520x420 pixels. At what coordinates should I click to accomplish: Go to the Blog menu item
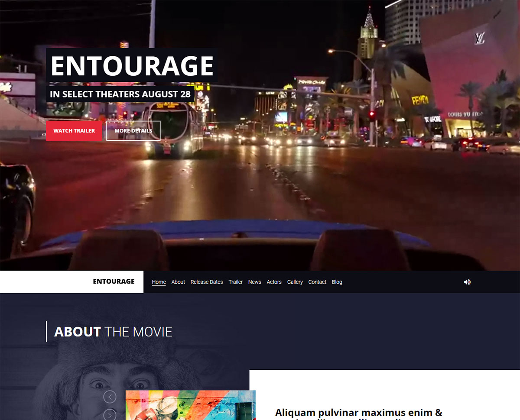[337, 282]
